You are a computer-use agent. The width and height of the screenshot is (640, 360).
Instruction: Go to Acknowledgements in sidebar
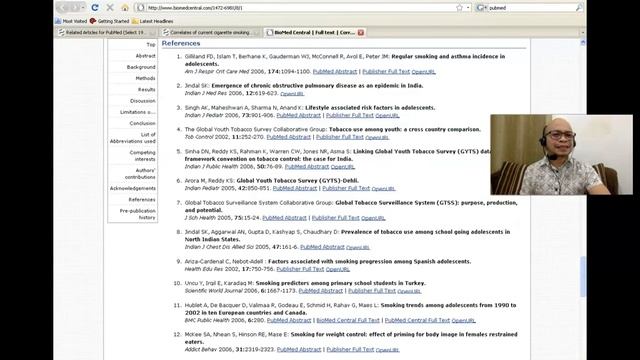(x=133, y=188)
